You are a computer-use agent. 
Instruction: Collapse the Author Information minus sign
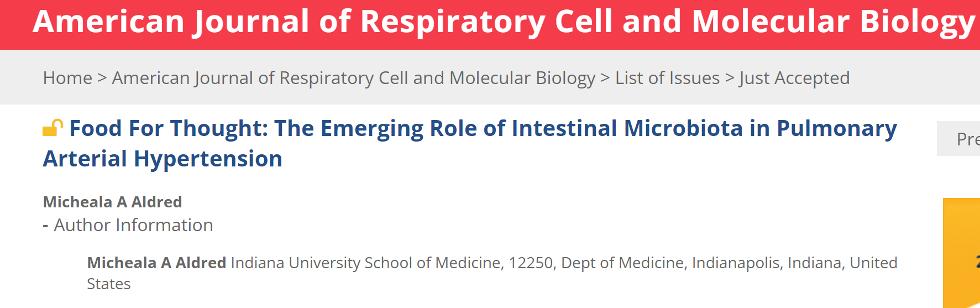tap(45, 226)
